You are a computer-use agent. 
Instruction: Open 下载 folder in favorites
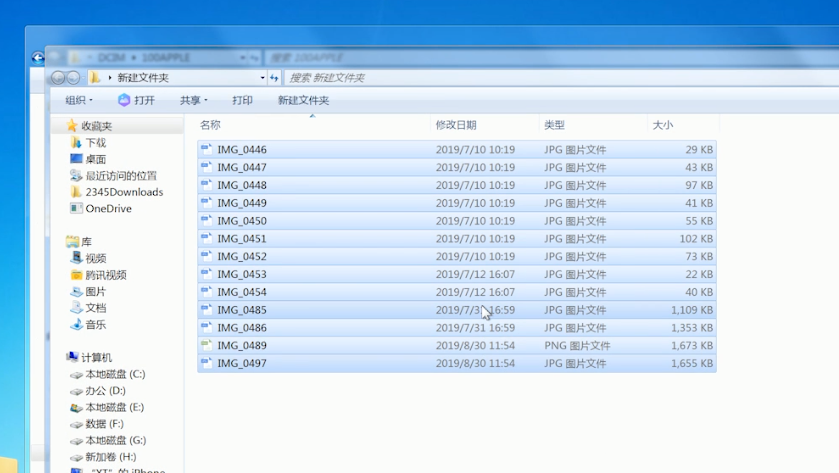click(x=96, y=142)
